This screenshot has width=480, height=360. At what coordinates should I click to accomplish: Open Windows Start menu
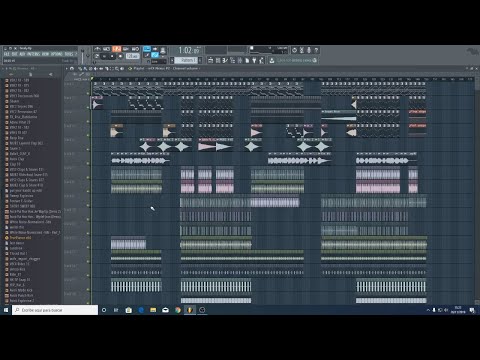[x=6, y=310]
